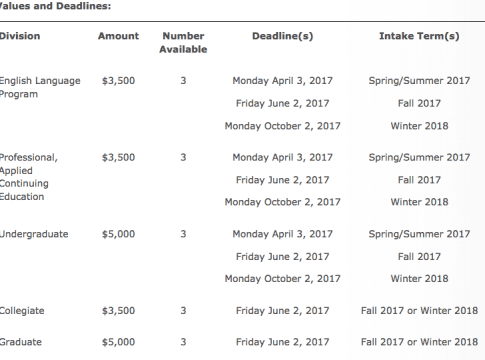Click English Language Program's Spring/Summer 2017 term
Image resolution: width=485 pixels, height=360 pixels.
419,81
